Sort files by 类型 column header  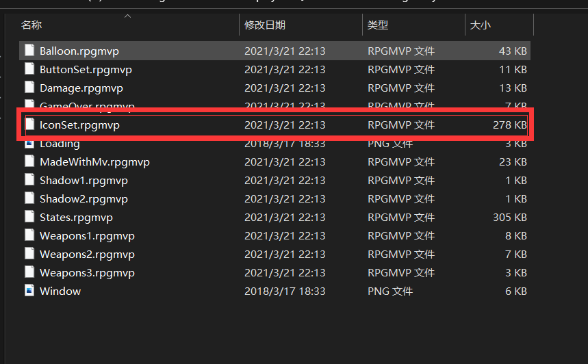378,25
